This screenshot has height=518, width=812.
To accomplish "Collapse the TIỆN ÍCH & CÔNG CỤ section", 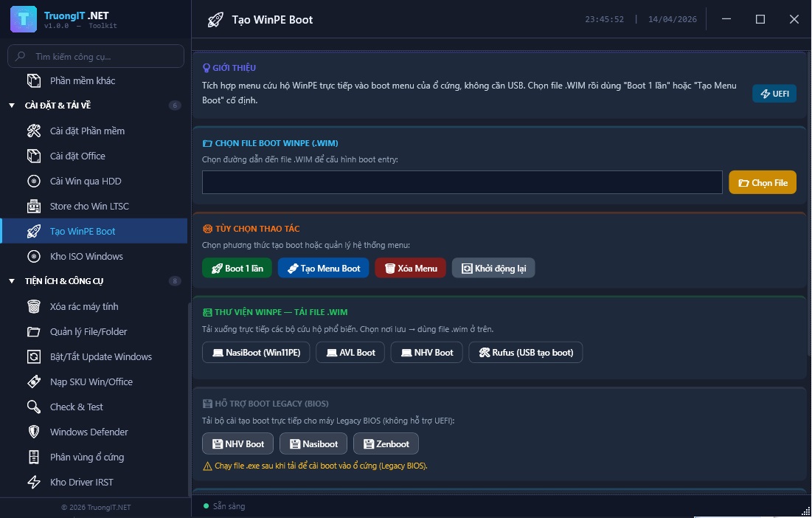I will [x=12, y=281].
